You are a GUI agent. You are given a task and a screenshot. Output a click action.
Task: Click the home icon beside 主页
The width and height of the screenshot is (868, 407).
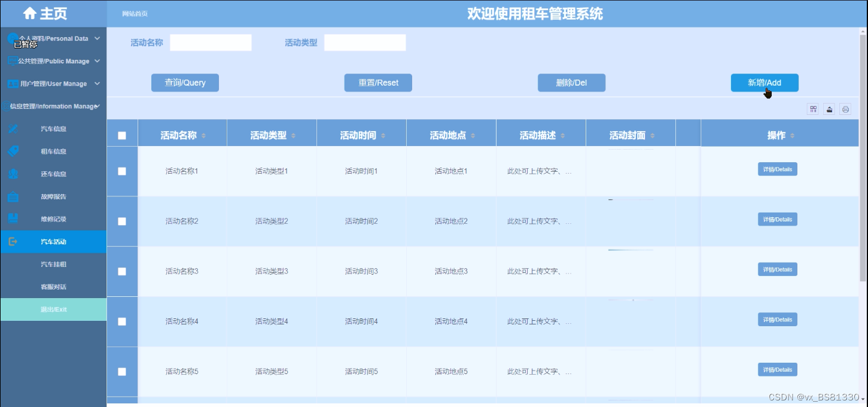(30, 13)
